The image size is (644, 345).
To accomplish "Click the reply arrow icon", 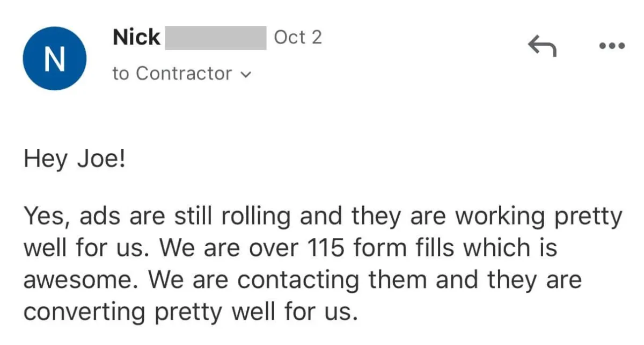I will pos(542,47).
